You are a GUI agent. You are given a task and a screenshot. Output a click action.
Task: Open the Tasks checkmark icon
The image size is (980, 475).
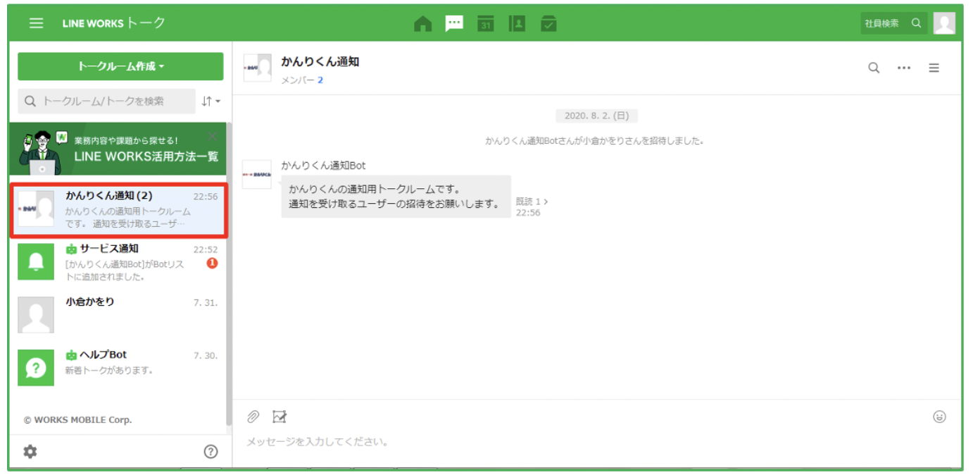point(548,23)
